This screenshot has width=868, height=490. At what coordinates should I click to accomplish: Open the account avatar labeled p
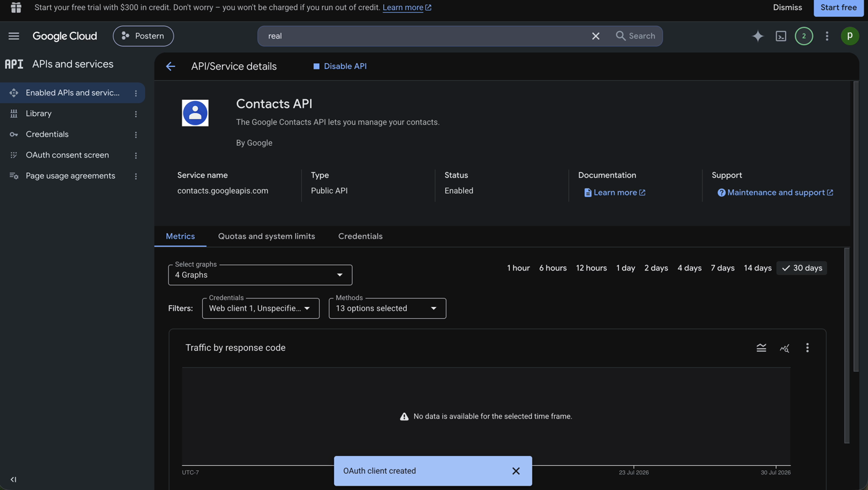pos(850,36)
